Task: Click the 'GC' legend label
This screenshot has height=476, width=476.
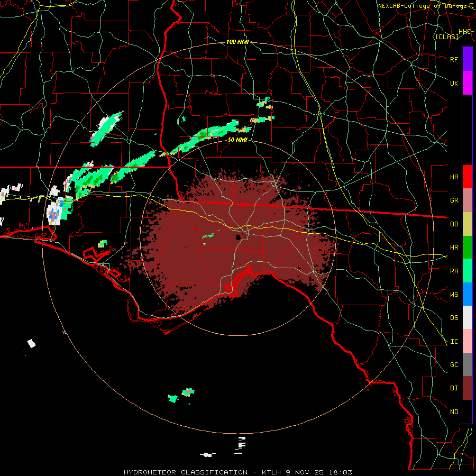Action: (x=454, y=365)
